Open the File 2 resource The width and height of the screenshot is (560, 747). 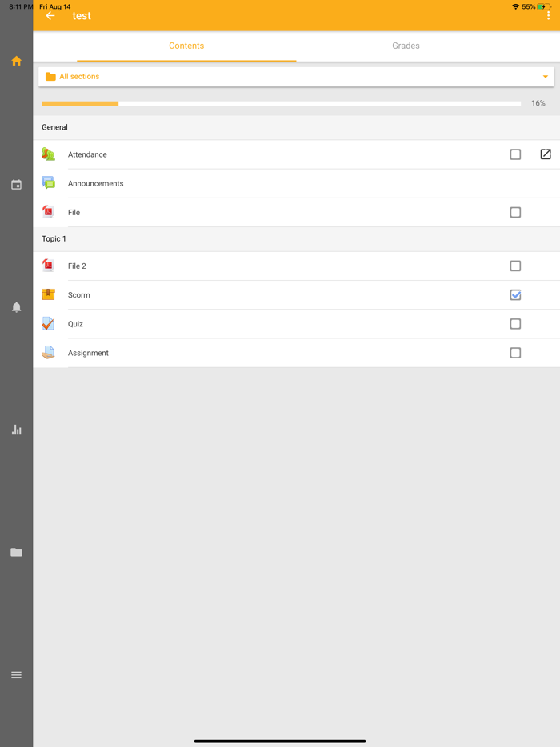[x=78, y=266]
